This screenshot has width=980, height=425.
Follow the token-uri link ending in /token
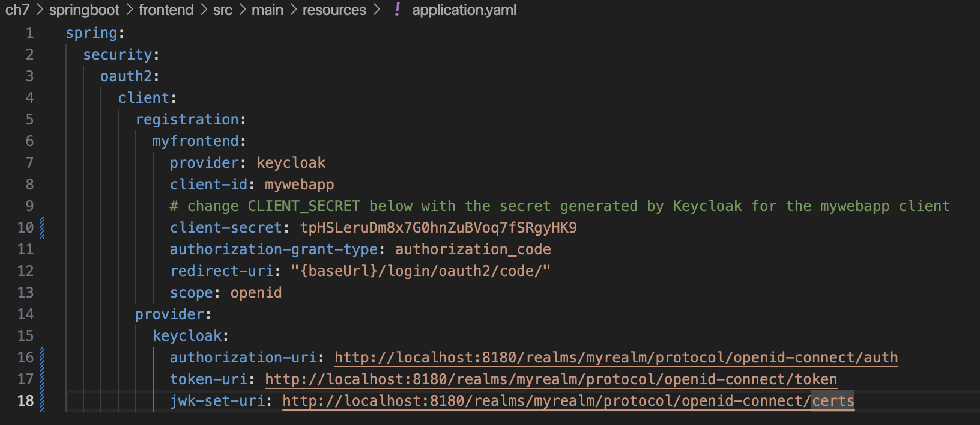coord(551,379)
